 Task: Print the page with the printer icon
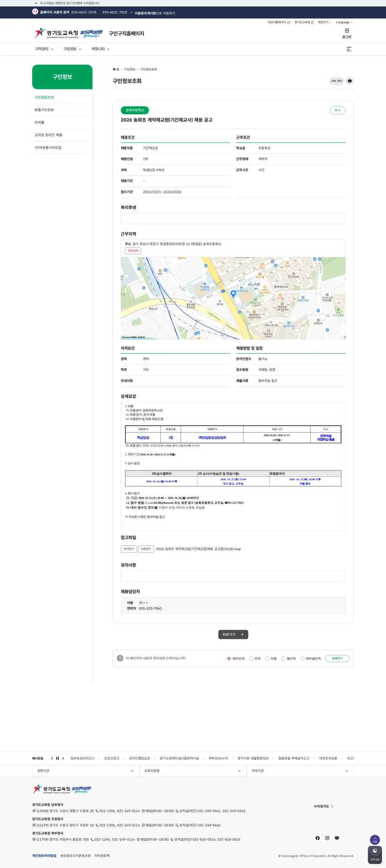coord(350,81)
